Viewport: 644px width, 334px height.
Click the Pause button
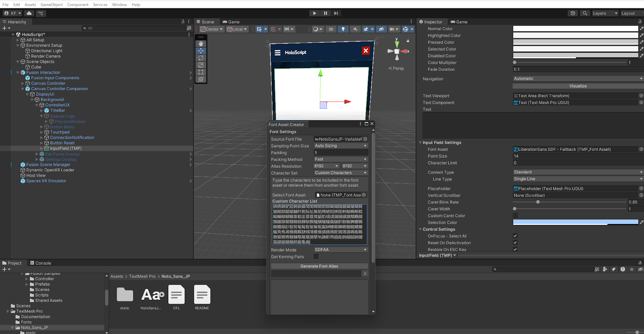tap(325, 13)
